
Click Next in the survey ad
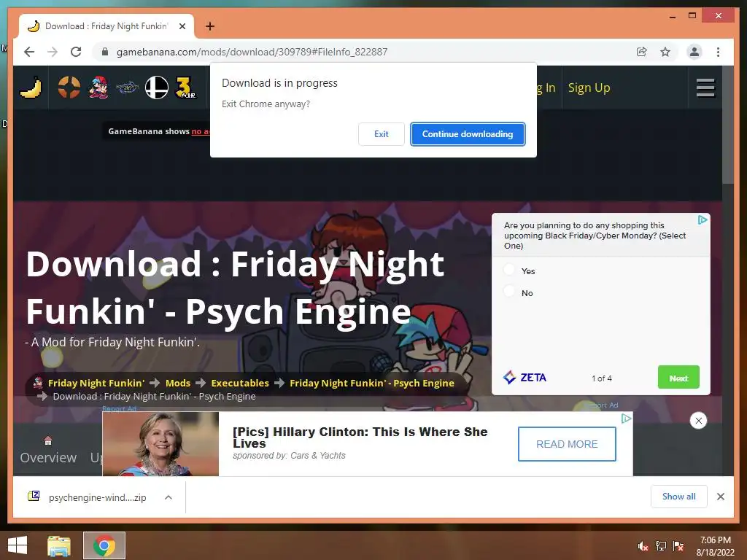click(678, 378)
